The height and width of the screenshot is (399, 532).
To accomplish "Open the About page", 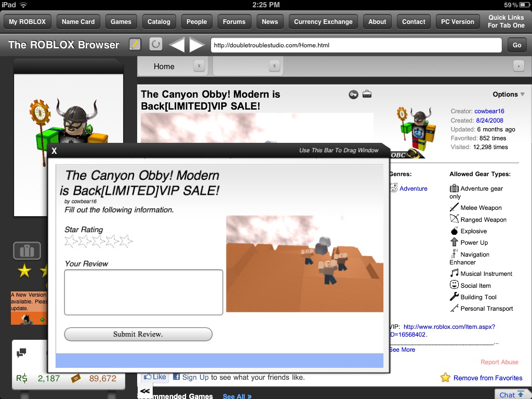I will 377,22.
